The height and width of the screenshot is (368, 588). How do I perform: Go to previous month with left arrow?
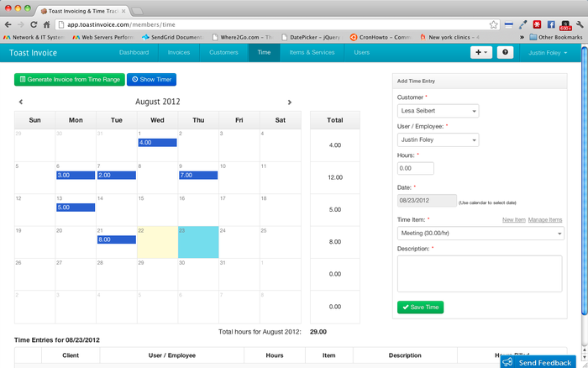tap(21, 102)
